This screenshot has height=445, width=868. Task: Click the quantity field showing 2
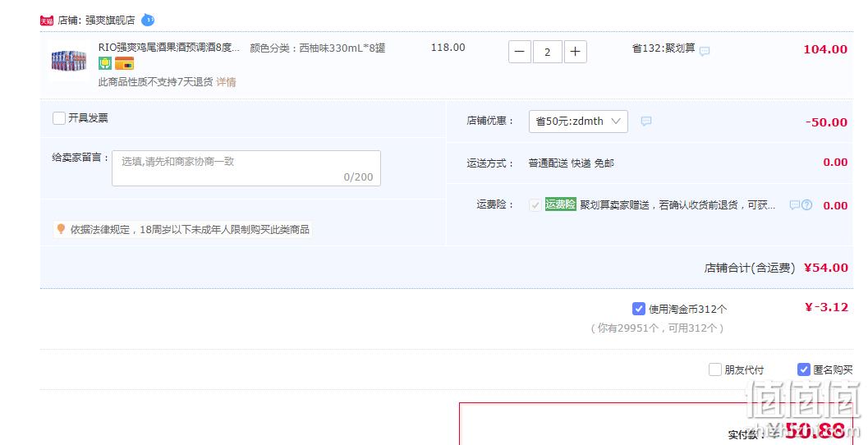point(548,52)
